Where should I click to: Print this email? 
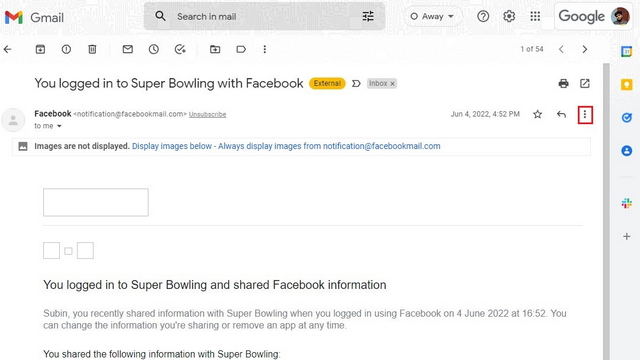[x=564, y=84]
